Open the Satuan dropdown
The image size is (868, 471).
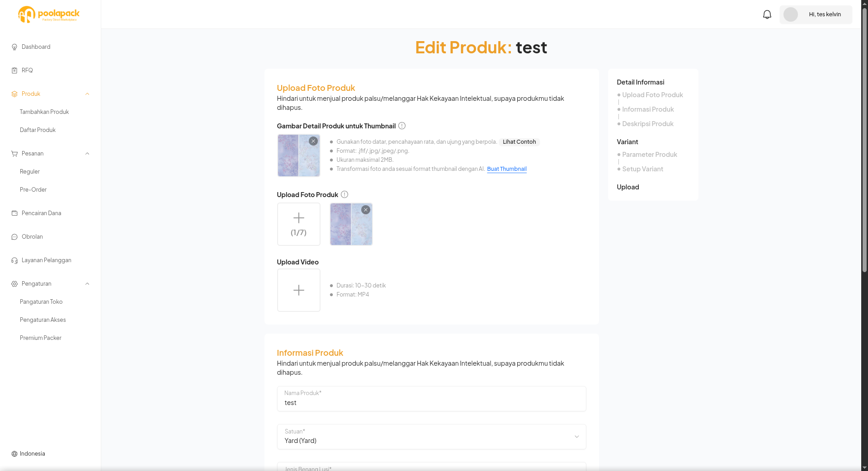pyautogui.click(x=431, y=437)
